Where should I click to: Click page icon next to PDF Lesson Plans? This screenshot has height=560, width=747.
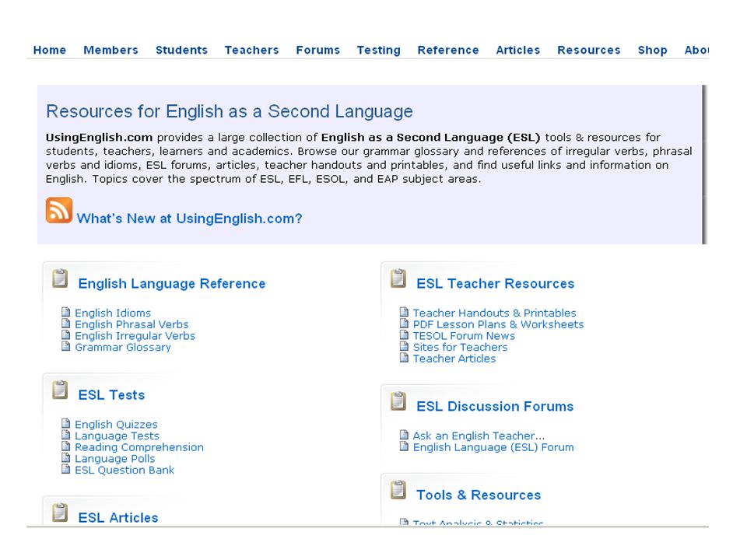[404, 324]
